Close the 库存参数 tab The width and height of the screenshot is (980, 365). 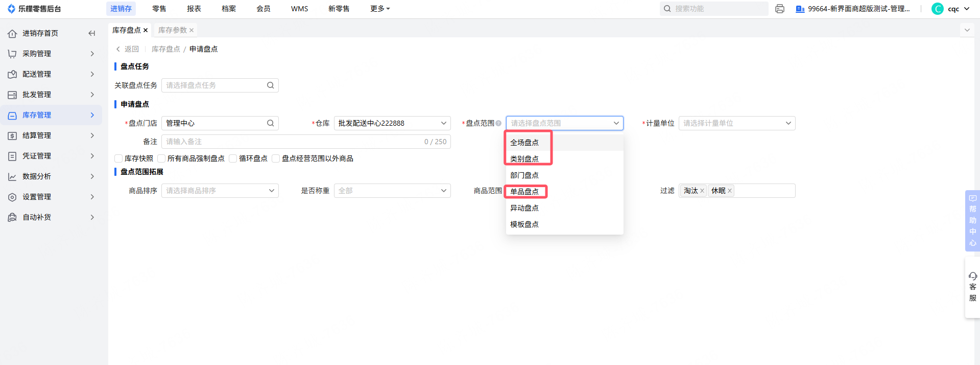coord(192,30)
